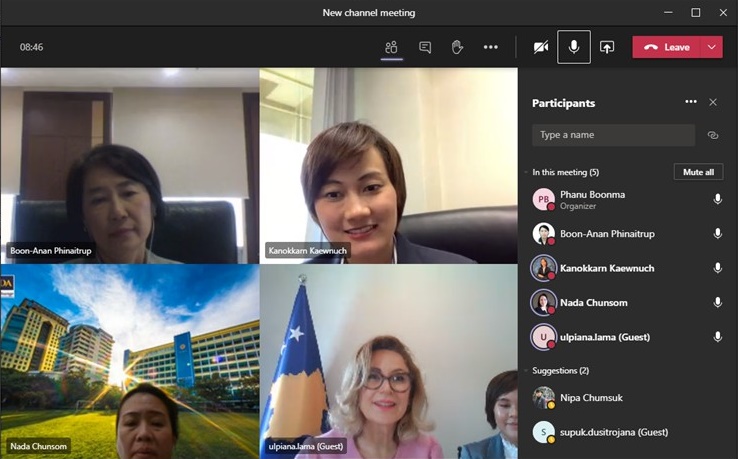Toggle the camera on/off button
This screenshot has width=738, height=459.
pos(541,47)
